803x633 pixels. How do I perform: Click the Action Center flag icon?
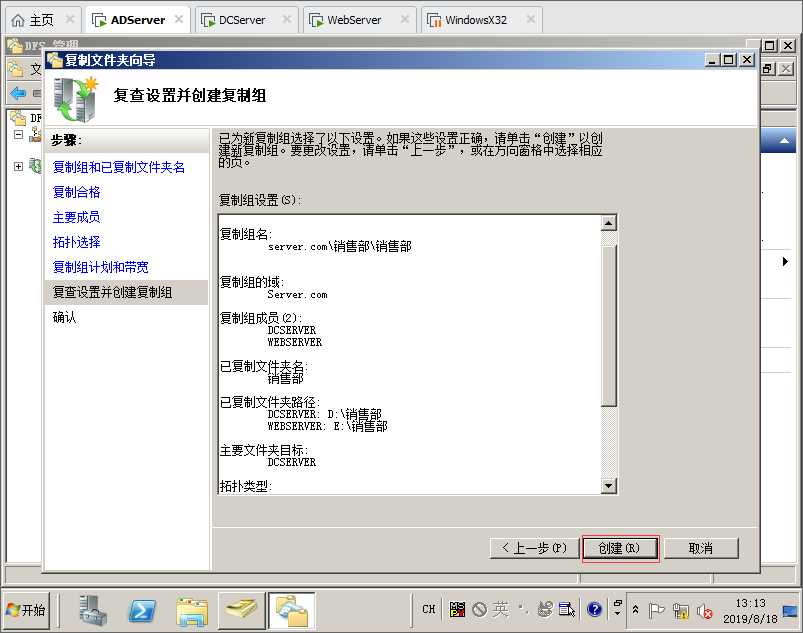tap(656, 610)
